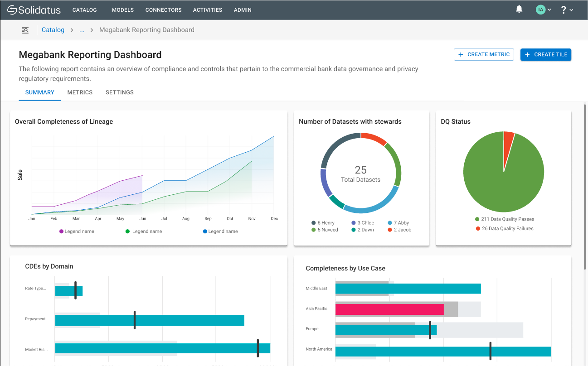588x366 pixels.
Task: Open the Models menu
Action: (123, 10)
